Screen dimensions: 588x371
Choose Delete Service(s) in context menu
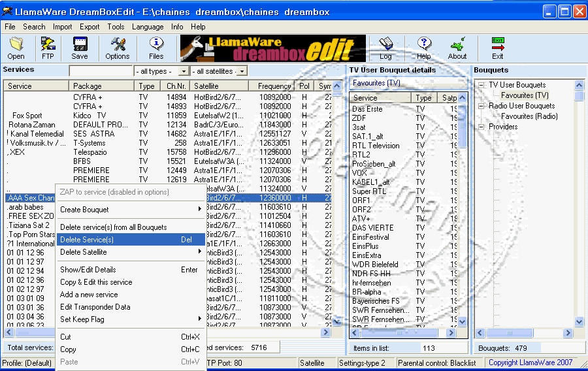tap(131, 240)
